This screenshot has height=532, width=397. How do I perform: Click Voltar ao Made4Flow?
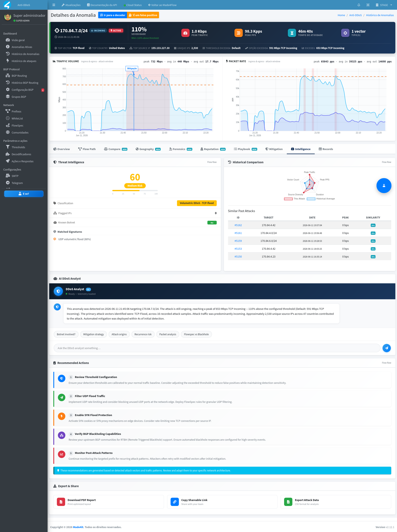coord(163,5)
